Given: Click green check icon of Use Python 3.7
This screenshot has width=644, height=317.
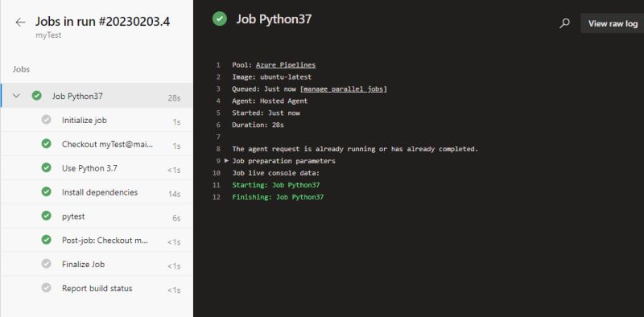Looking at the screenshot, I should coord(47,168).
